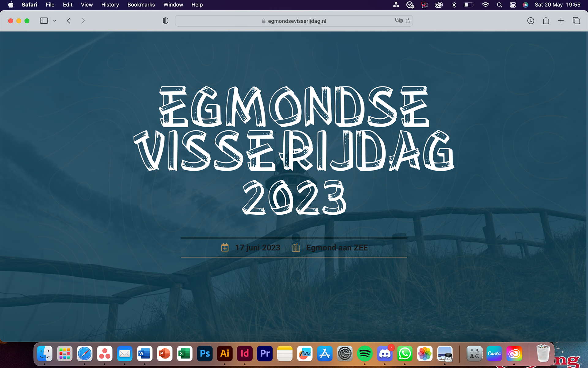Open the Bookmarks menu
This screenshot has height=368, width=588.
click(x=141, y=5)
